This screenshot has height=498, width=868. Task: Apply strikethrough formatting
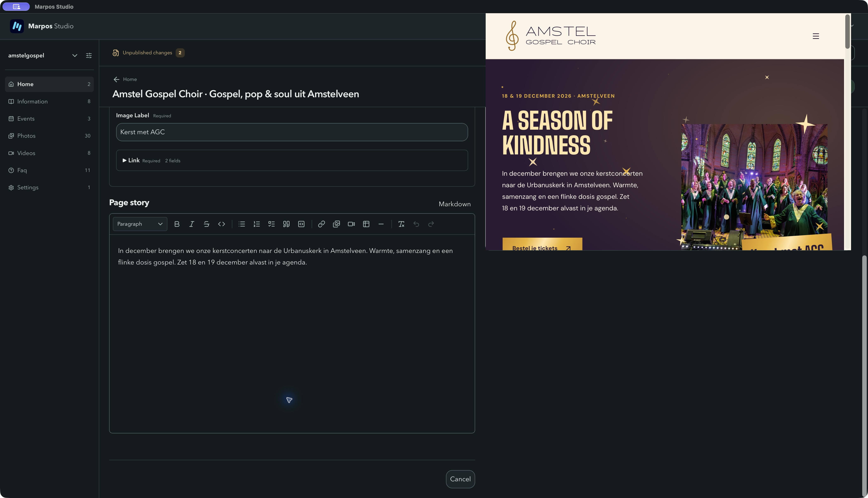206,224
